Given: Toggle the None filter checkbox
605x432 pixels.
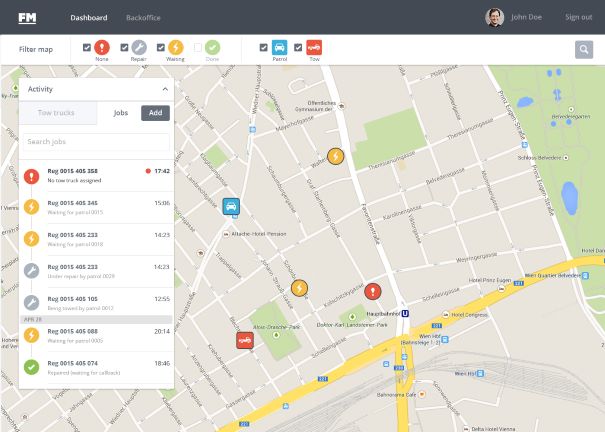Looking at the screenshot, I should point(87,47).
